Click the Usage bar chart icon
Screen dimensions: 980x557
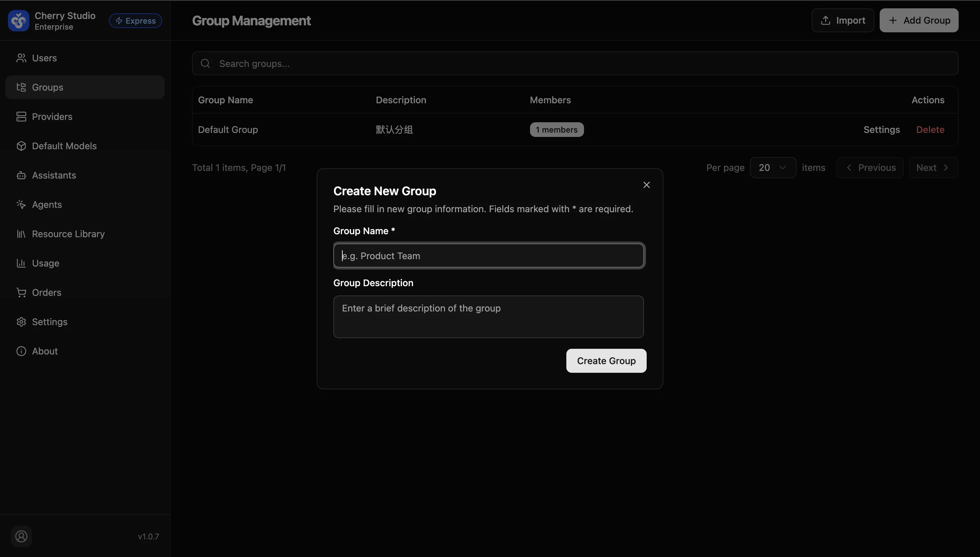pos(21,263)
